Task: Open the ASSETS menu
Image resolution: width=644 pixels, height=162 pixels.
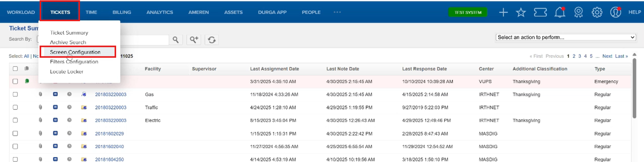Action: tap(233, 12)
